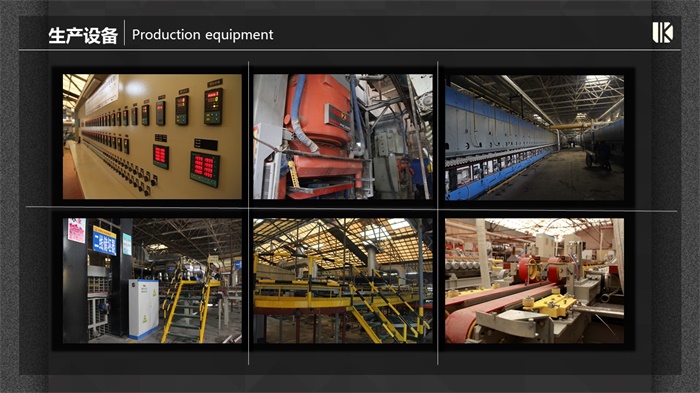700x393 pixels.
Task: Click the yellow component on conveyor machine
Action: [x=548, y=305]
